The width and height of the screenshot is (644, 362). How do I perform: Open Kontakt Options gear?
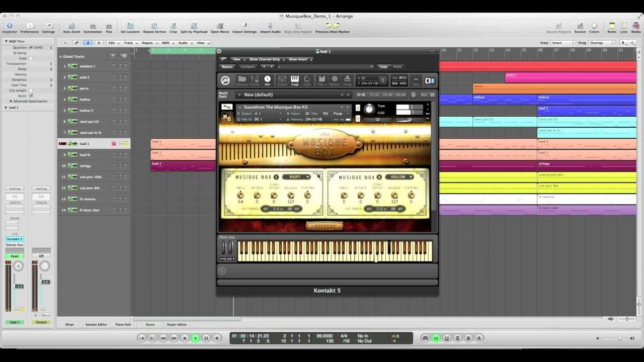click(335, 81)
